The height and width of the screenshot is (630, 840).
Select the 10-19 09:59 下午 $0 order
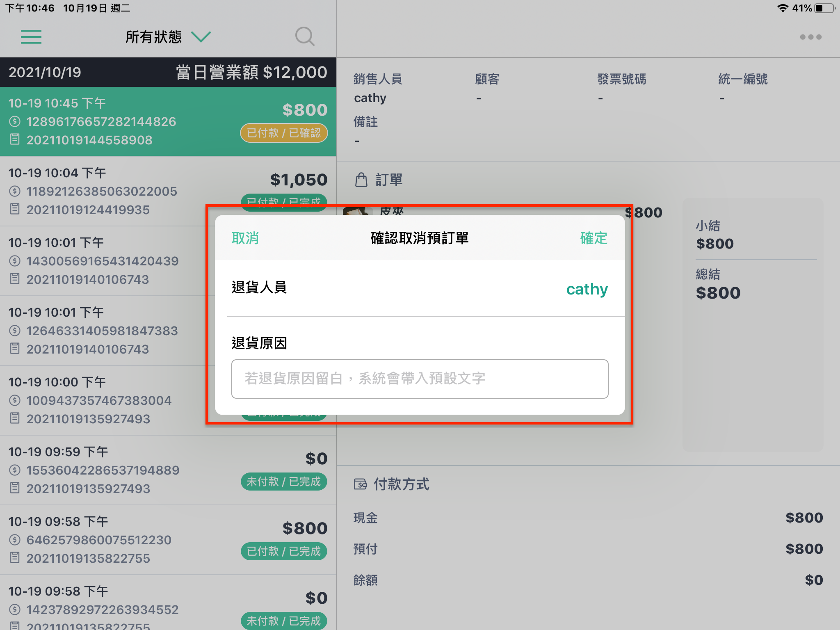pyautogui.click(x=168, y=470)
